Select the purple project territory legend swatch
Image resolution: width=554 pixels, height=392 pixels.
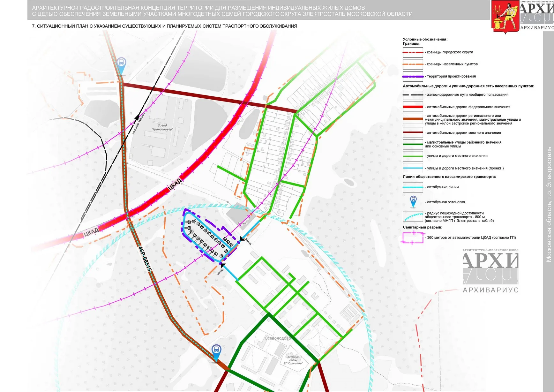pos(413,77)
